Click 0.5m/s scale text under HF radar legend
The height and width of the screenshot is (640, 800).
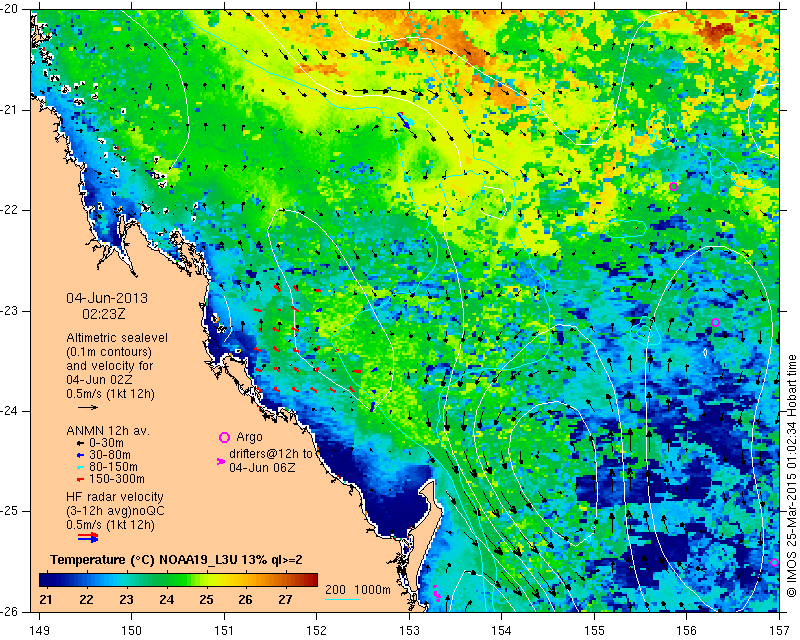coord(110,525)
